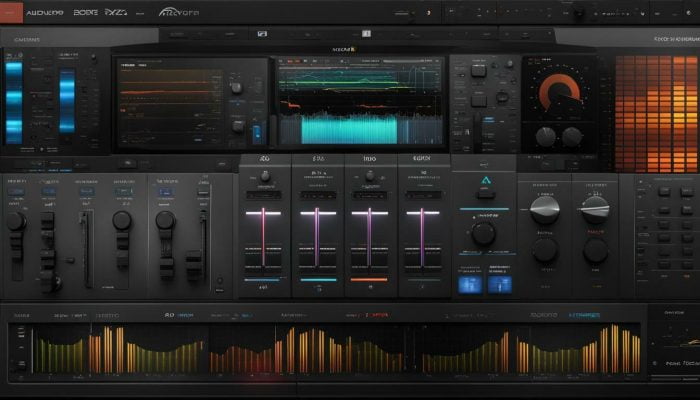Click top-right button in far-right button grid
This screenshot has width=700, height=400.
687,192
